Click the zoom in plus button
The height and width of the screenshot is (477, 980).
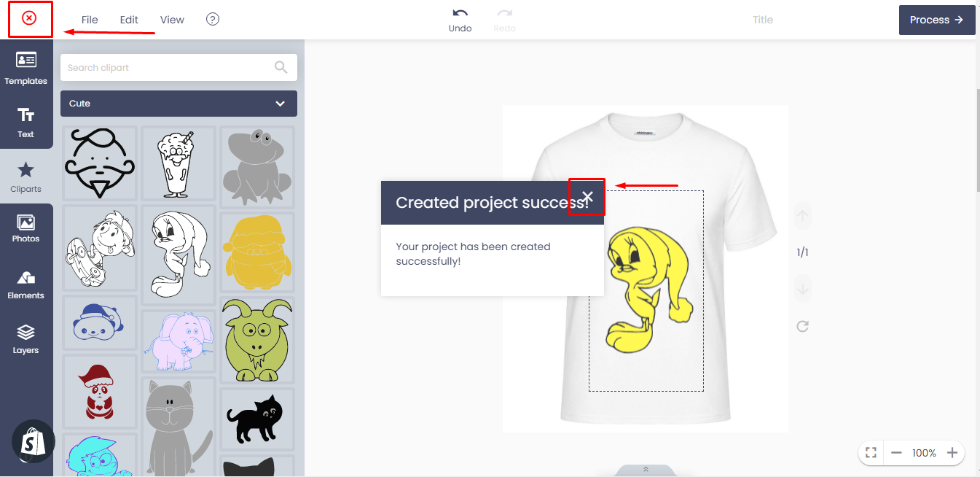(952, 453)
